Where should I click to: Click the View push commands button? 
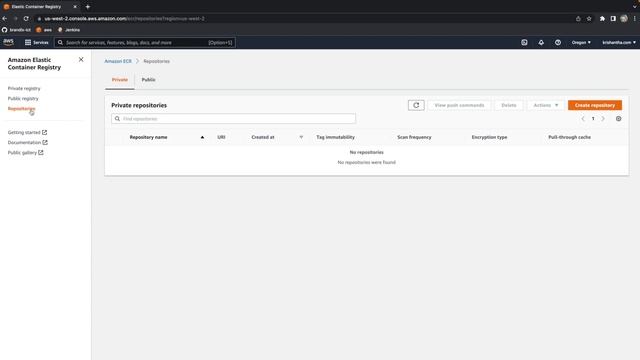(459, 105)
